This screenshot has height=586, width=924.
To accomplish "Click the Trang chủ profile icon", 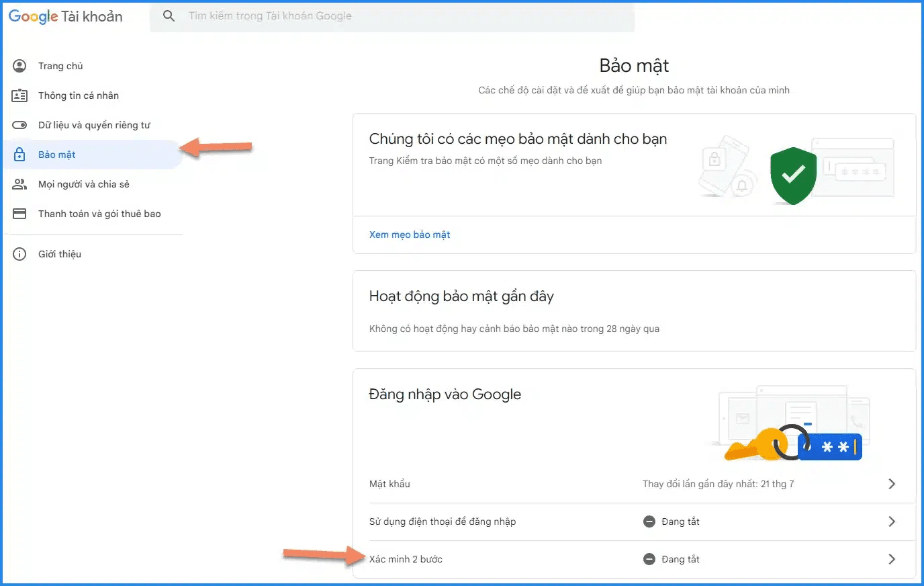I will 19,66.
